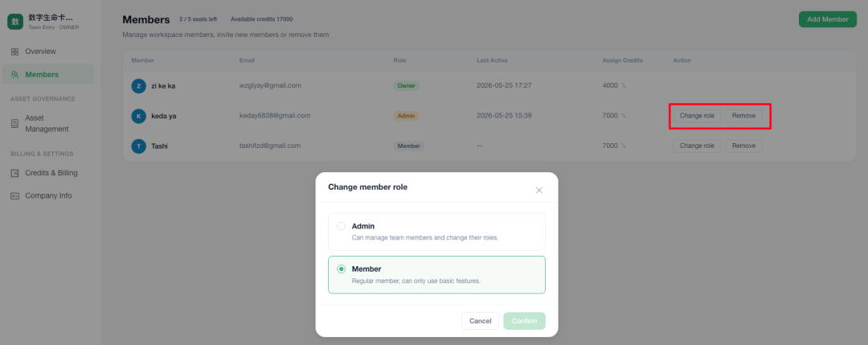Screen dimensions: 868x345
Task: Close the Change member role dialog
Action: coord(539,190)
